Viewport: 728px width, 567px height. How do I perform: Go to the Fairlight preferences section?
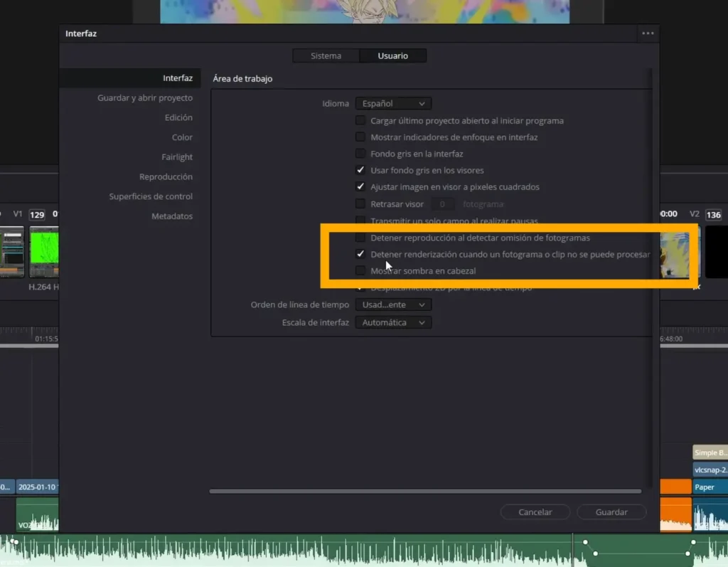[x=176, y=157]
